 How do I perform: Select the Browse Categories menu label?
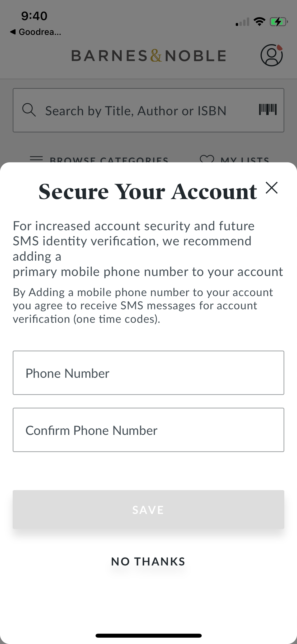[x=109, y=160]
